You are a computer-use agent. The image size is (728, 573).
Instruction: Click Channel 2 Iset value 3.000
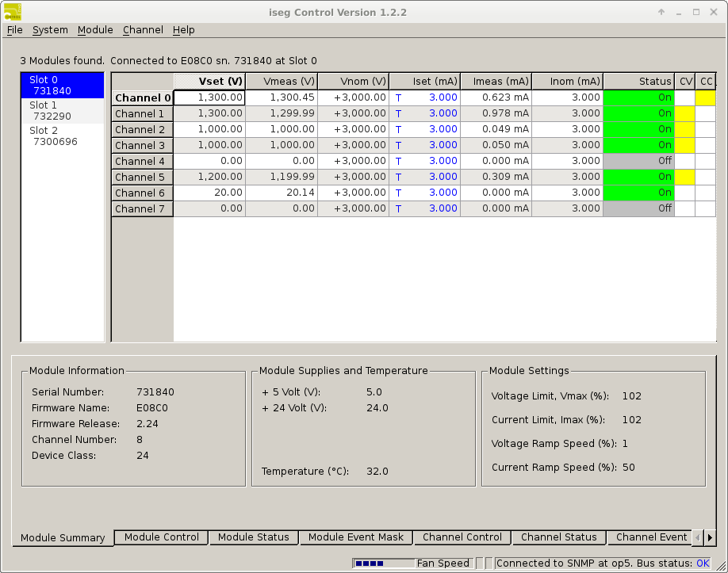pos(443,129)
